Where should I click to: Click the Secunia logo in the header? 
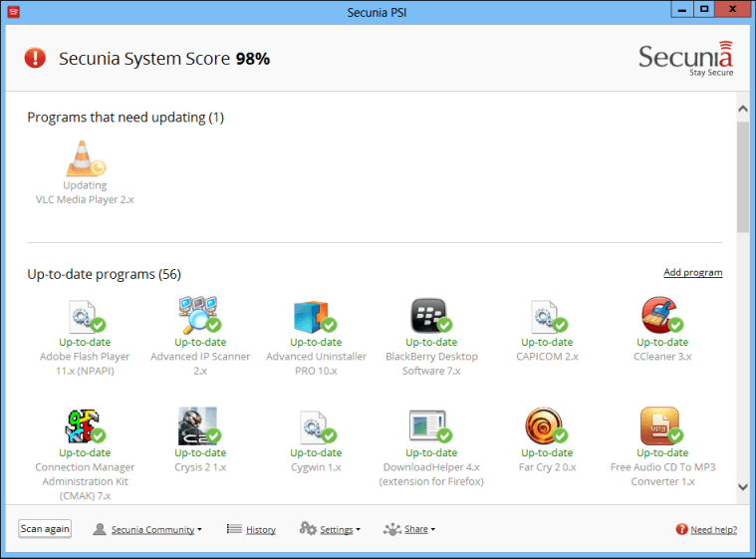click(x=685, y=59)
